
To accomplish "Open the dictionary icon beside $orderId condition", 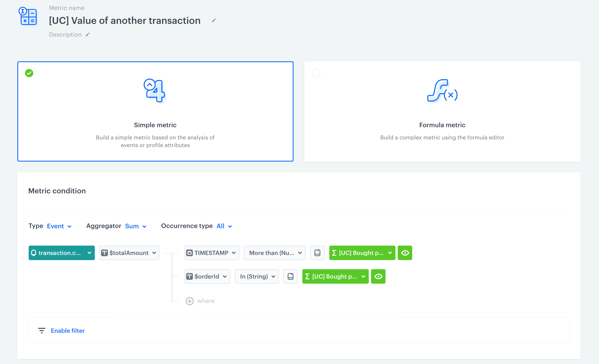I will tap(290, 276).
